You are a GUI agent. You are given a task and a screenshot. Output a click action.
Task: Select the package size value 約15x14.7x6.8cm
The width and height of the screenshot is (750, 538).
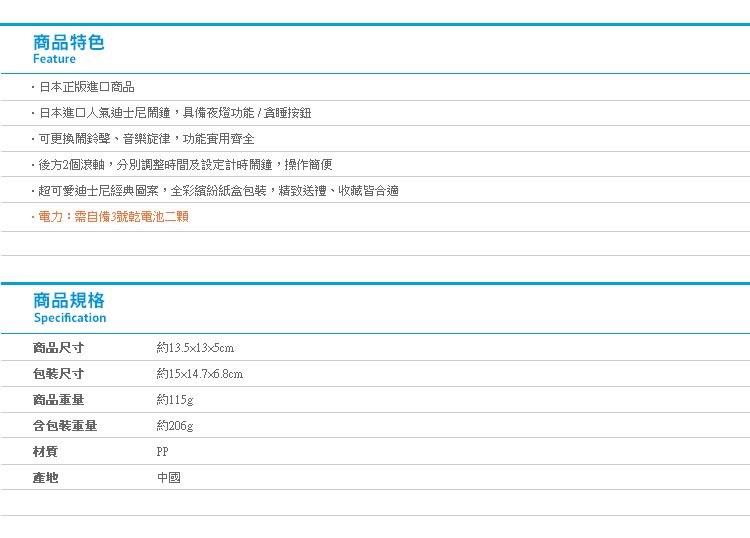[x=199, y=373]
